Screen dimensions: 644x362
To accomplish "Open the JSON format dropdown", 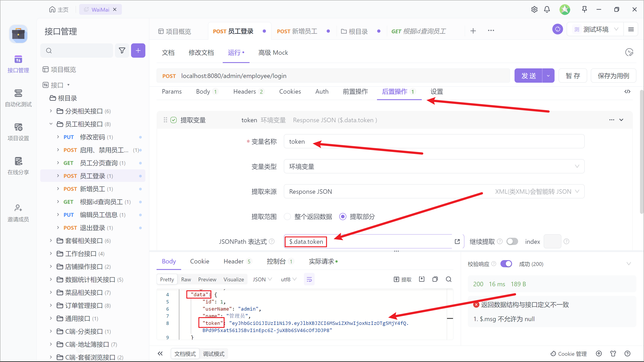I will (262, 279).
